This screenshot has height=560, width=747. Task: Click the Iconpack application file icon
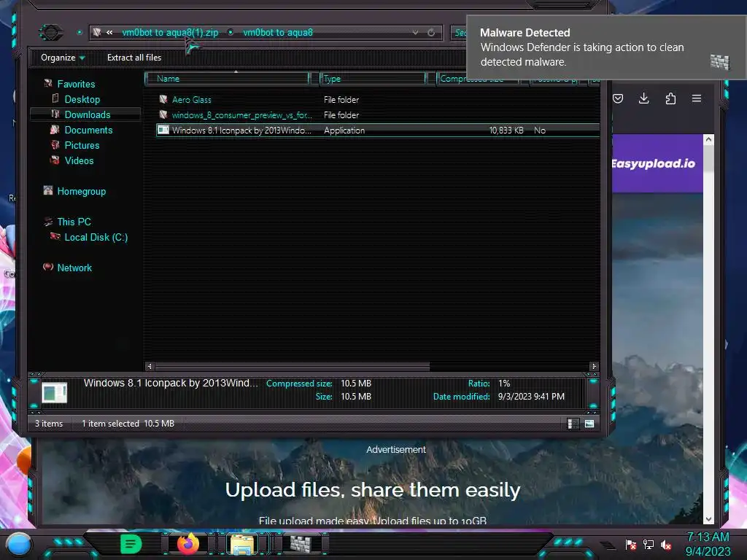[163, 130]
